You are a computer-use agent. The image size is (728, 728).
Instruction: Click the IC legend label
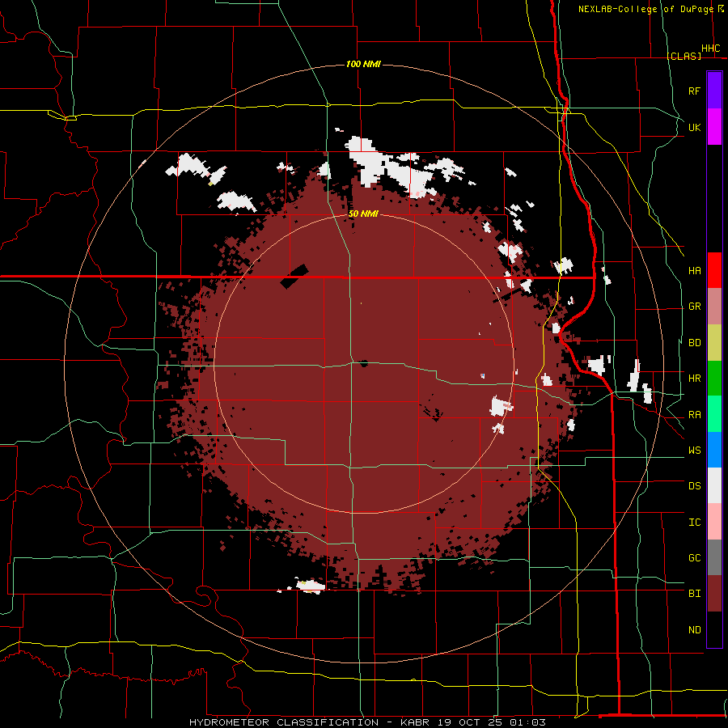694,523
